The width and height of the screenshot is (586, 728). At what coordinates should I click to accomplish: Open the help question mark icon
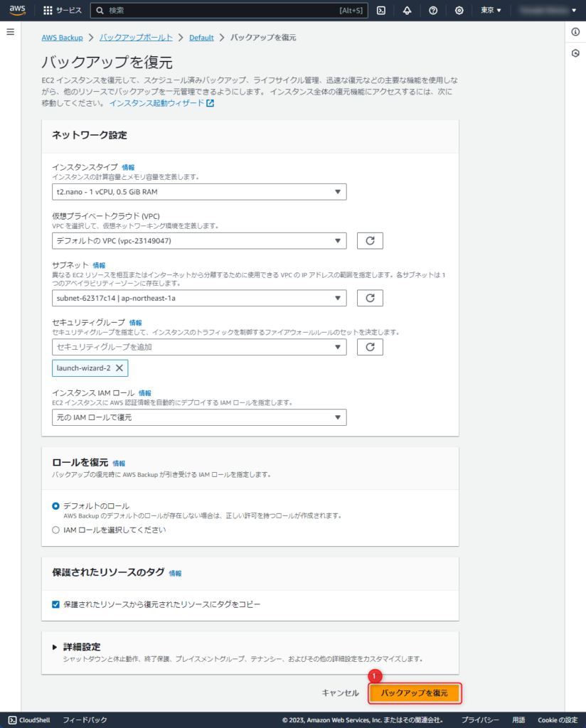(433, 10)
